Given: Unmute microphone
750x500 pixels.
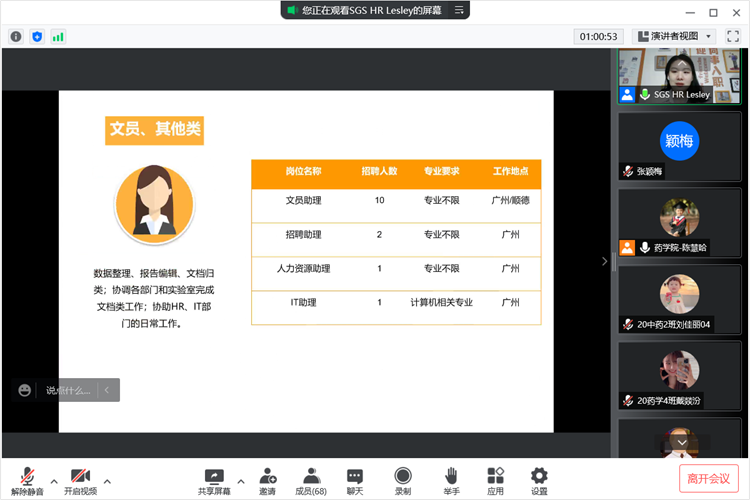Looking at the screenshot, I should pos(27,481).
